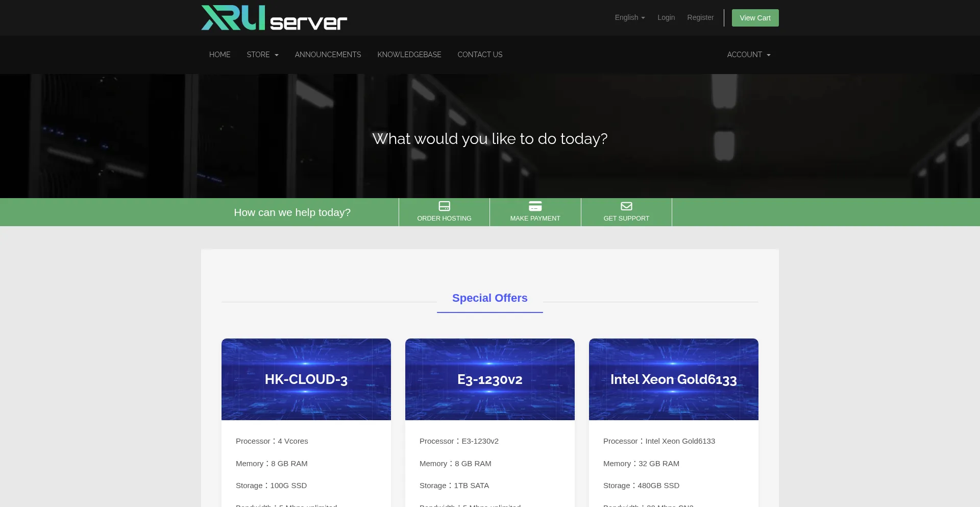The height and width of the screenshot is (507, 980).
Task: Open the CONTACT US page
Action: coord(480,55)
